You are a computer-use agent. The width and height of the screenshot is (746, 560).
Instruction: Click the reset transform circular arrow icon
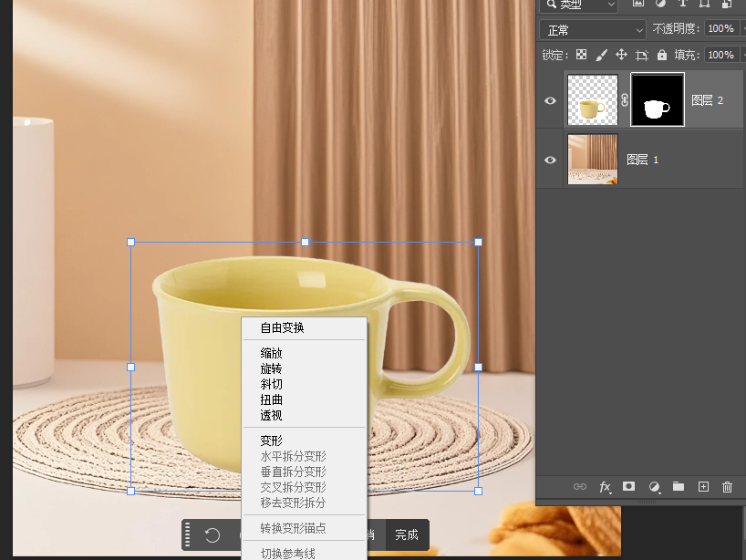212,535
